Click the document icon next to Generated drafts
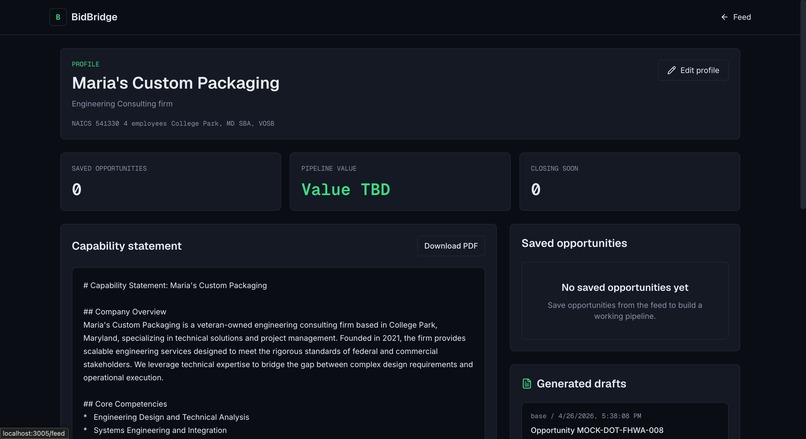The width and height of the screenshot is (806, 439). [526, 383]
